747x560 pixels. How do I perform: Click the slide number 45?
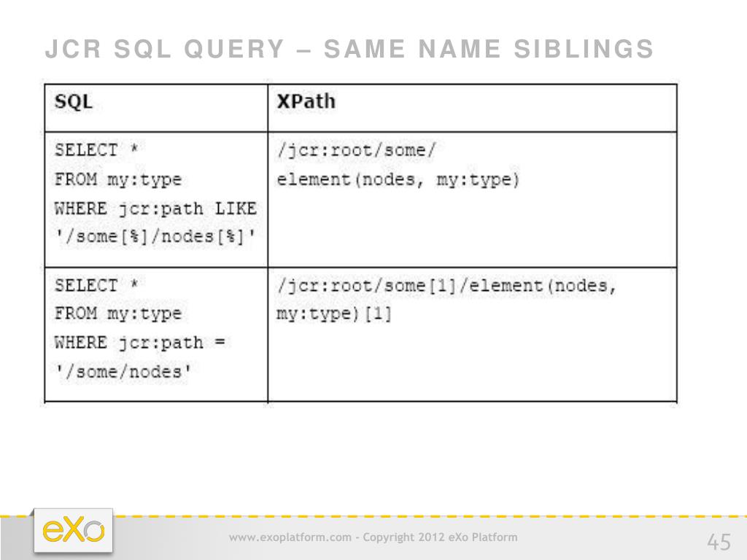719,542
